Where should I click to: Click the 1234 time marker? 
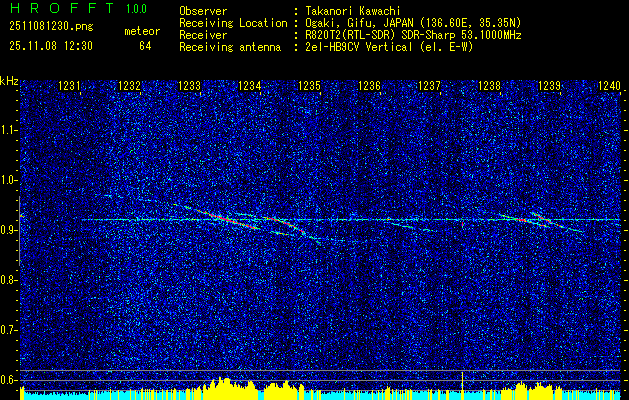coord(249,86)
